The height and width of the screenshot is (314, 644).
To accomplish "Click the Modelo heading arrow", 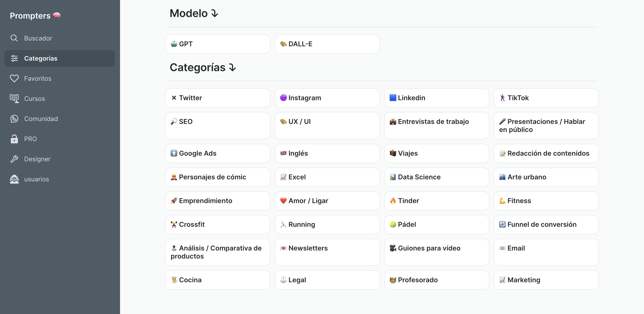I will [215, 13].
